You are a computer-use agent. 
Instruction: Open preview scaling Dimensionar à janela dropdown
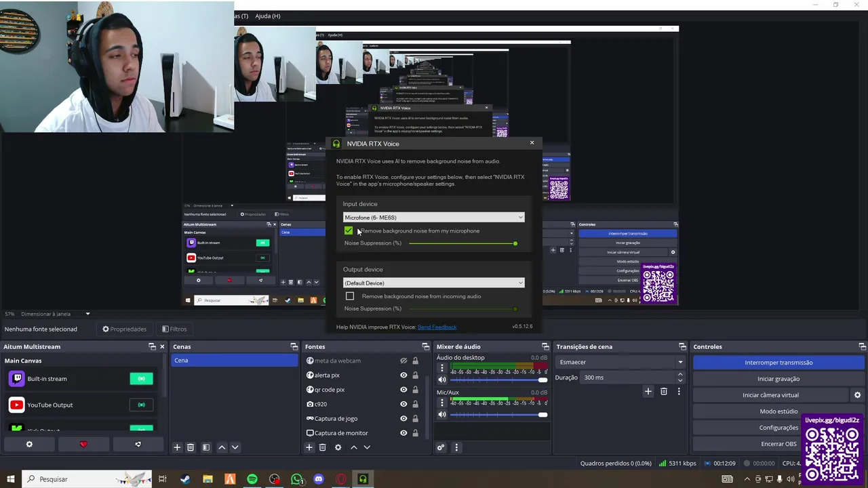tap(56, 314)
